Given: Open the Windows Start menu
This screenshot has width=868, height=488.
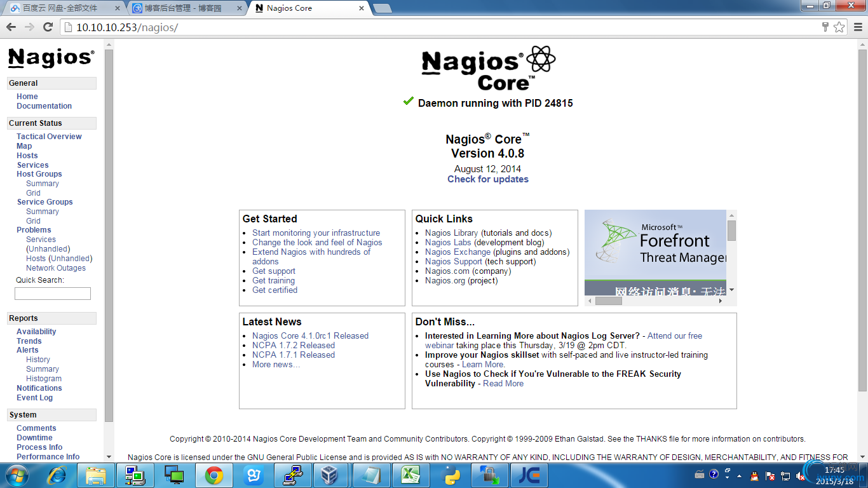Looking at the screenshot, I should 16,475.
